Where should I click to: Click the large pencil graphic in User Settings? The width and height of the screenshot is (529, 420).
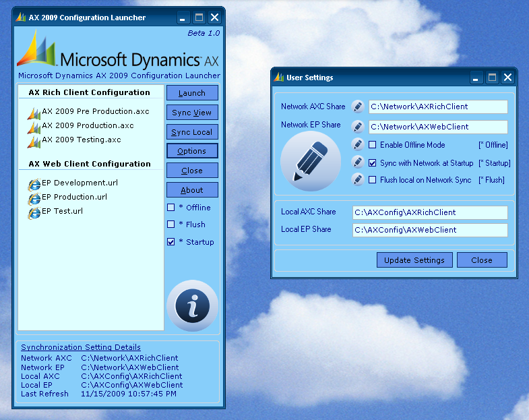[x=311, y=161]
